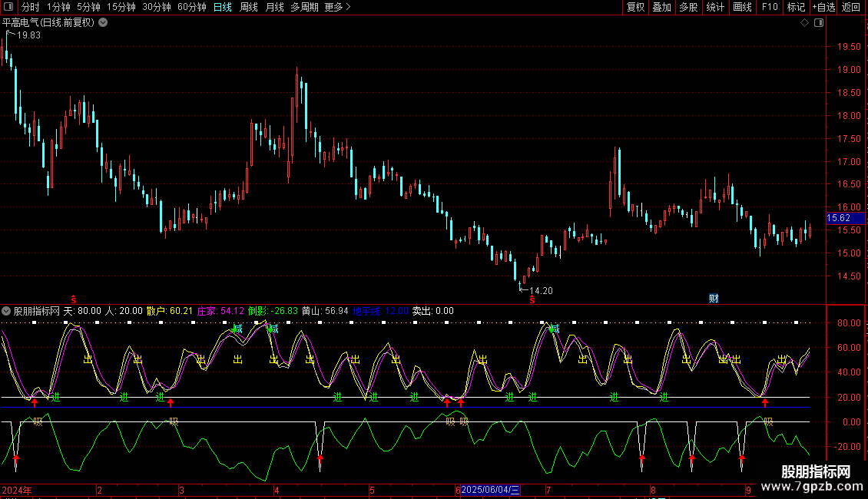The width and height of the screenshot is (868, 499).
Task: Select the 30分钟 period
Action: click(x=157, y=7)
